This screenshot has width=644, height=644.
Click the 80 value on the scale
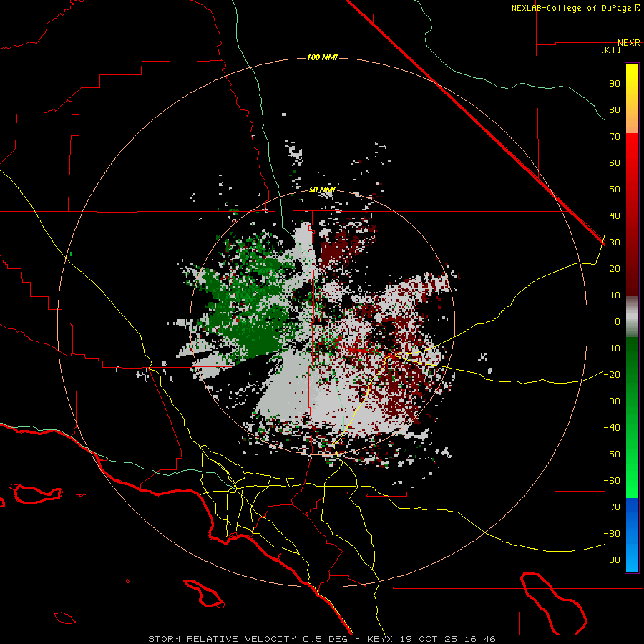615,109
